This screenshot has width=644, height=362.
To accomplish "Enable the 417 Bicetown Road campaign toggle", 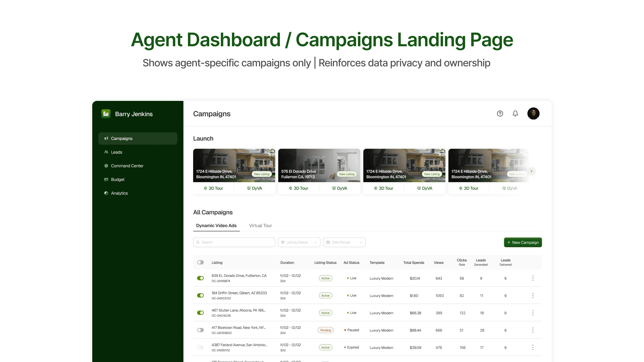I will (200, 330).
